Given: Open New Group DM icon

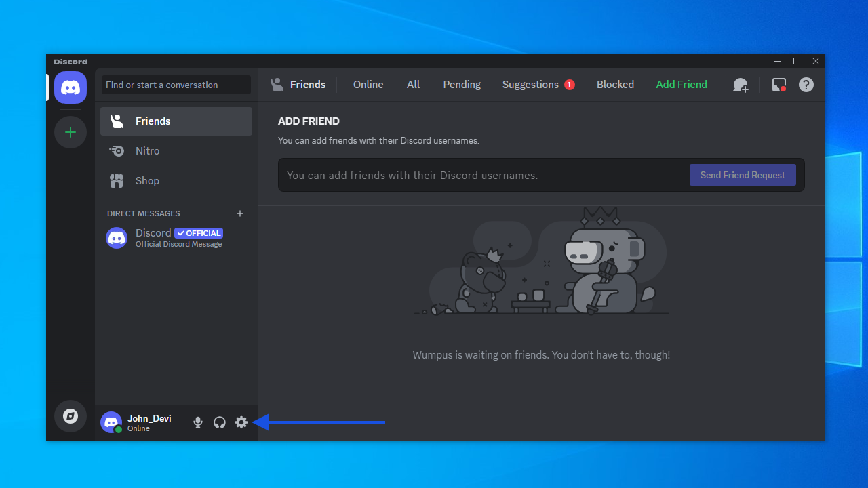Looking at the screenshot, I should click(x=741, y=85).
